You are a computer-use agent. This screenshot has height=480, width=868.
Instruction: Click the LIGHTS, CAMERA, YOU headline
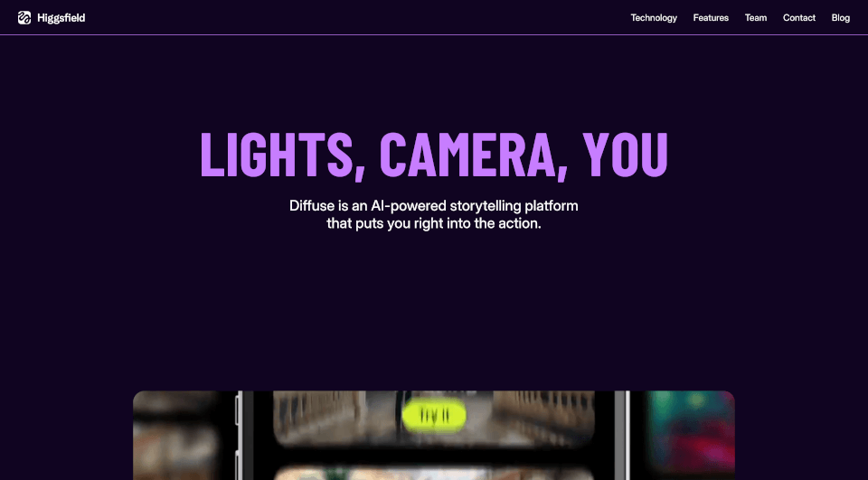pyautogui.click(x=434, y=155)
